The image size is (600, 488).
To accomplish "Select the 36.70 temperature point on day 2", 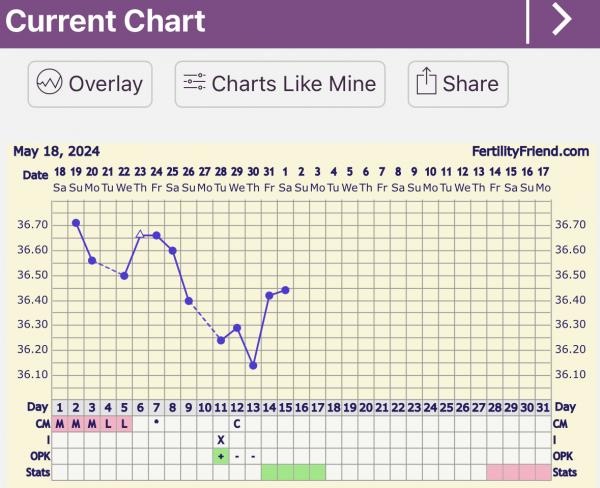I will click(76, 223).
